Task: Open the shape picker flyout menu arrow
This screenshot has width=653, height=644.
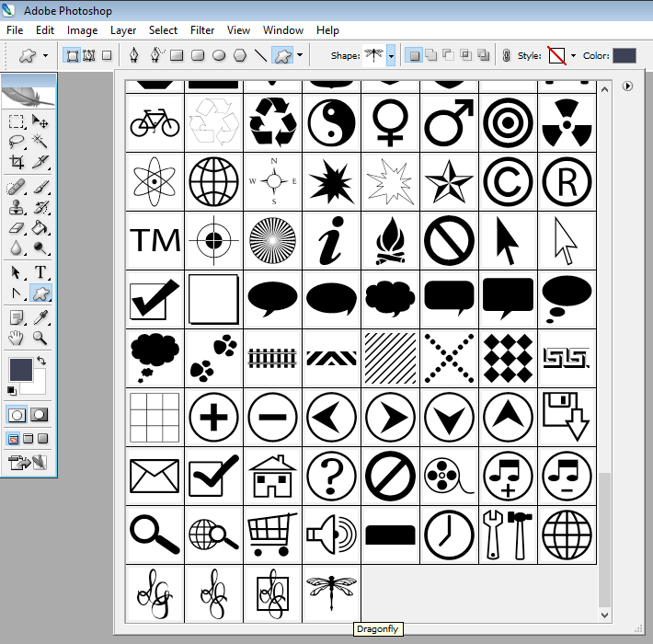Action: tap(627, 86)
